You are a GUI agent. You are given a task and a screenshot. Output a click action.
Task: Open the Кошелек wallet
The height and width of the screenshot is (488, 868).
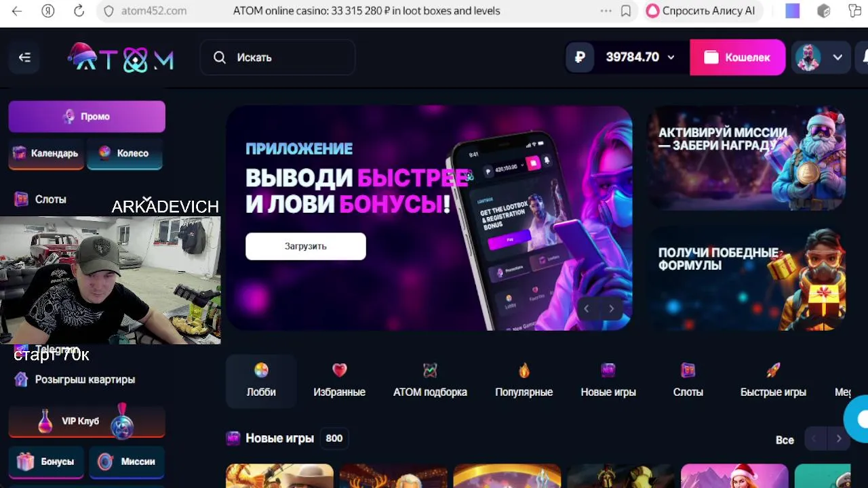point(737,58)
